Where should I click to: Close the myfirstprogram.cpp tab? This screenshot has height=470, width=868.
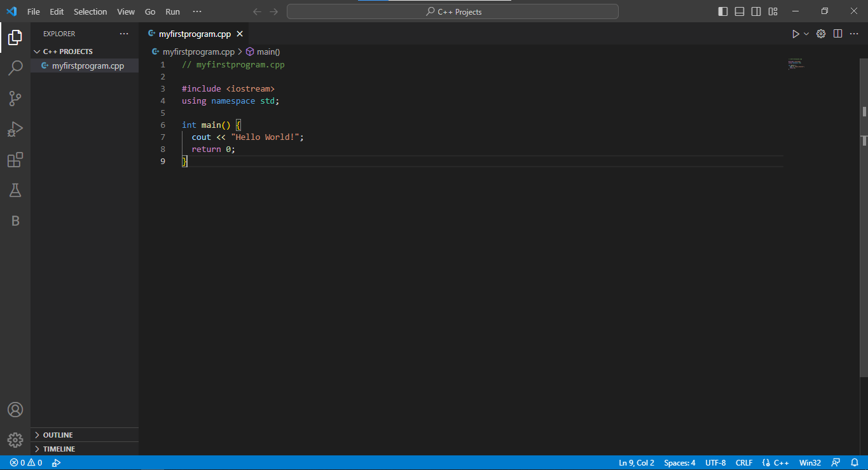(240, 34)
